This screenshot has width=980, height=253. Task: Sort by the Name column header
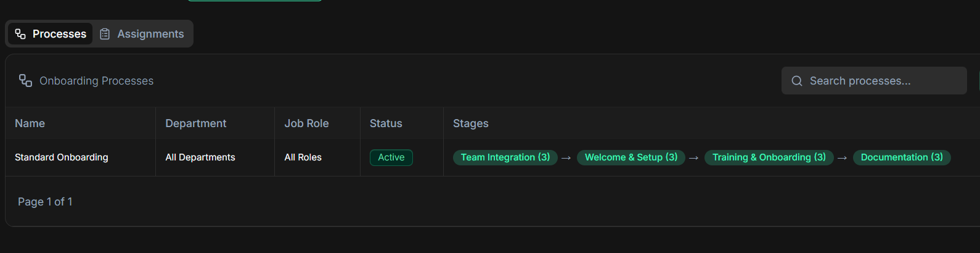[30, 123]
